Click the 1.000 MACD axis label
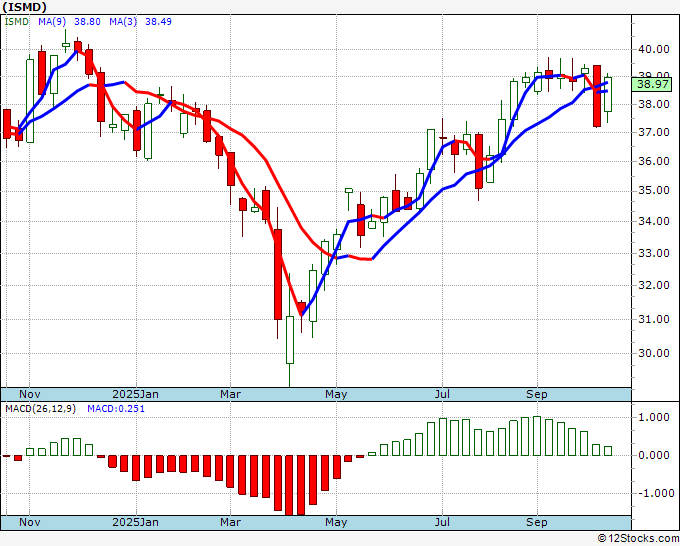Image resolution: width=680 pixels, height=546 pixels. [656, 417]
